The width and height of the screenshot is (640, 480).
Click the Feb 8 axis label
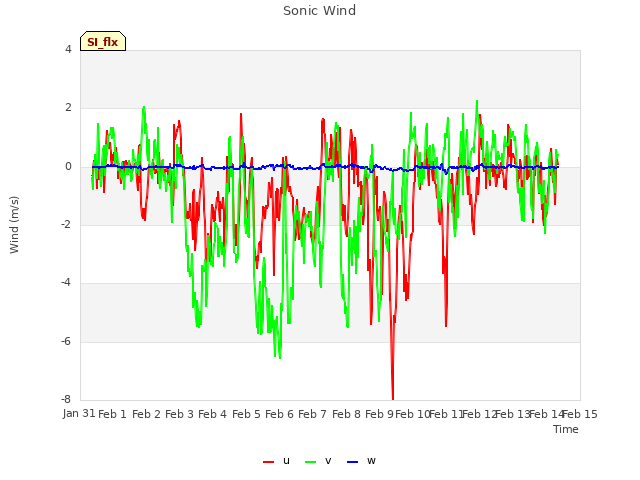click(x=346, y=414)
